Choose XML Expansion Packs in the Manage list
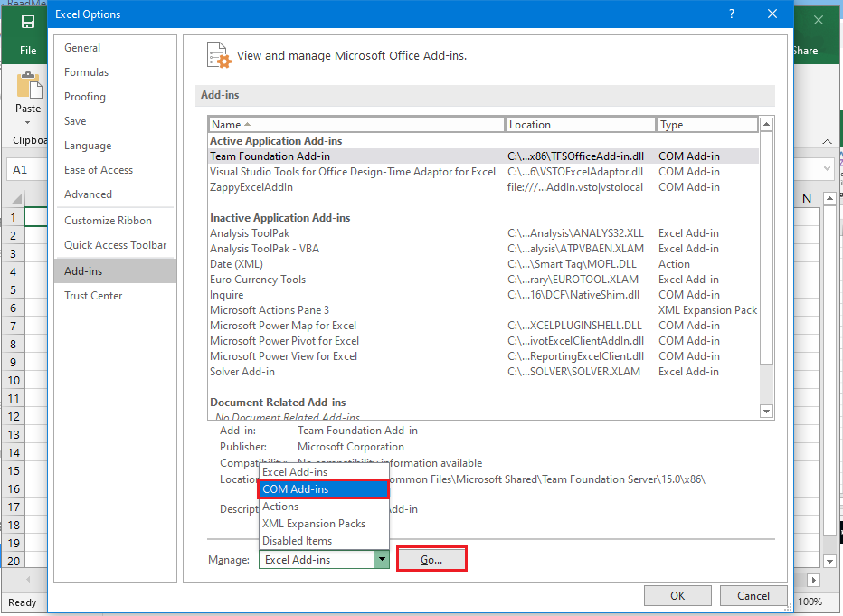The height and width of the screenshot is (616, 843). tap(324, 524)
